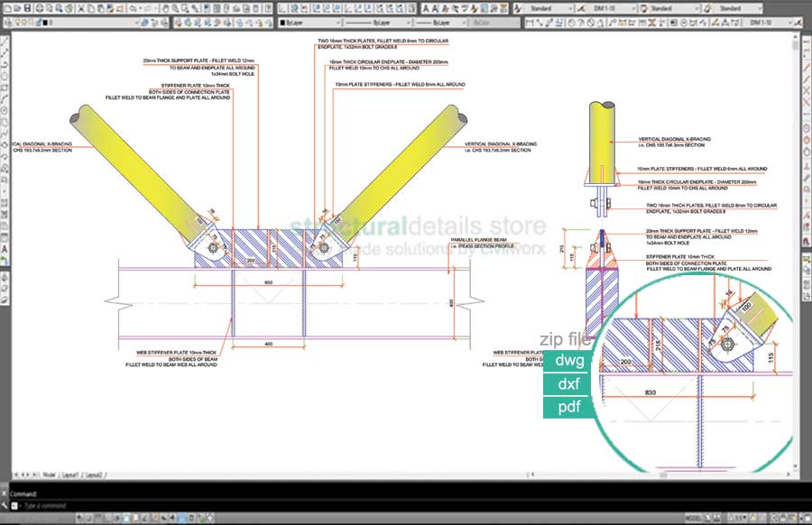Open the Text Style Standard dropdown
The width and height of the screenshot is (812, 525).
point(546,8)
